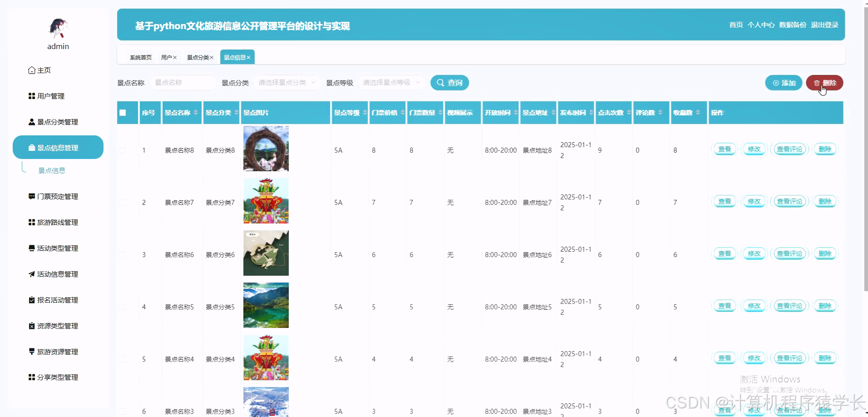This screenshot has height=417, width=868.
Task: Sort by the 评论数 column arrows
Action: coord(660,112)
